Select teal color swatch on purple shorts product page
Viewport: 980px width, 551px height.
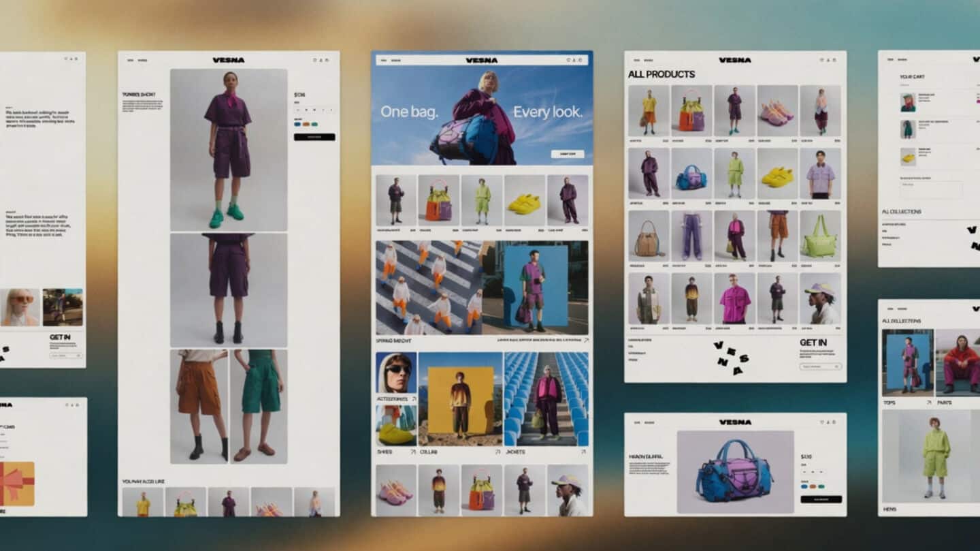click(x=314, y=124)
